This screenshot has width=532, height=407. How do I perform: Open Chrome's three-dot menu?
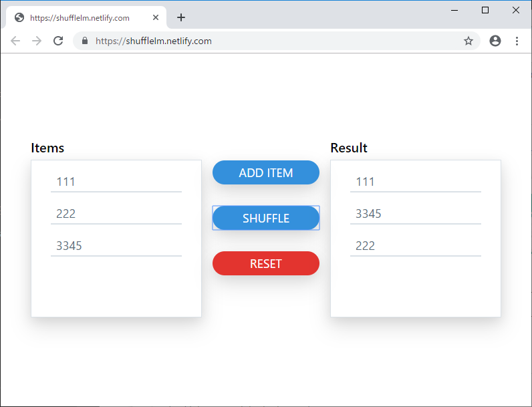(x=517, y=41)
